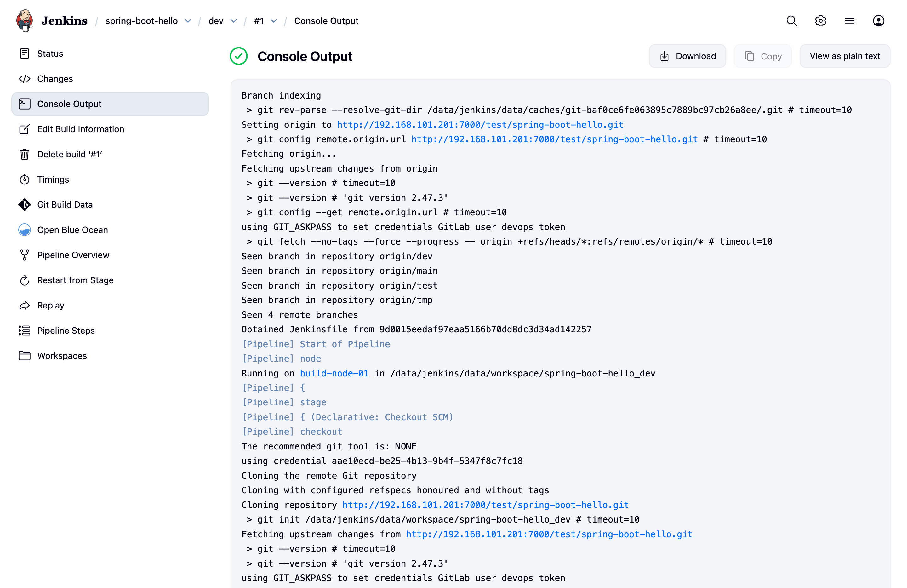Click the Git Build Data icon
Image resolution: width=907 pixels, height=588 pixels.
(24, 205)
